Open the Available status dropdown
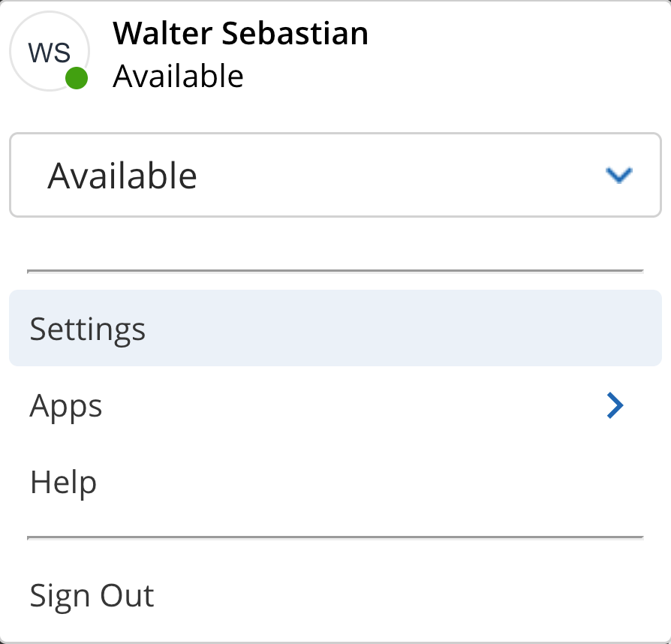The width and height of the screenshot is (671, 644). coord(335,175)
